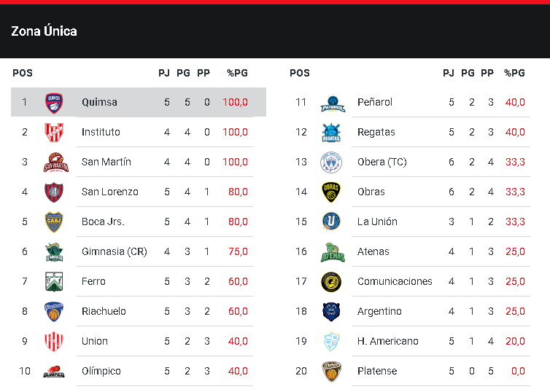This screenshot has width=550, height=392.
Task: Click the right table PJ column header
Action: click(x=449, y=73)
